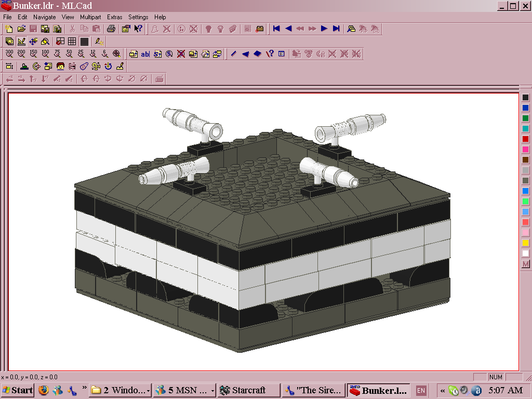
Task: Open the Navigate menu
Action: tap(45, 17)
